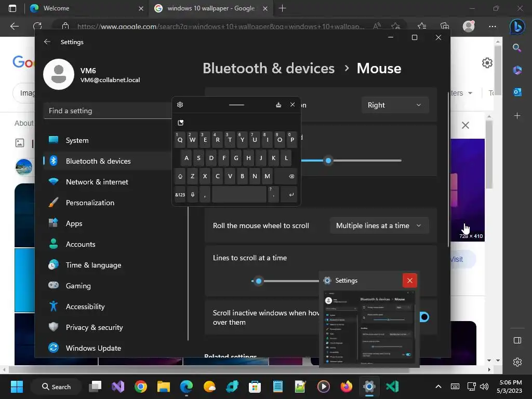Click Edge sidebar search icon

(x=517, y=48)
